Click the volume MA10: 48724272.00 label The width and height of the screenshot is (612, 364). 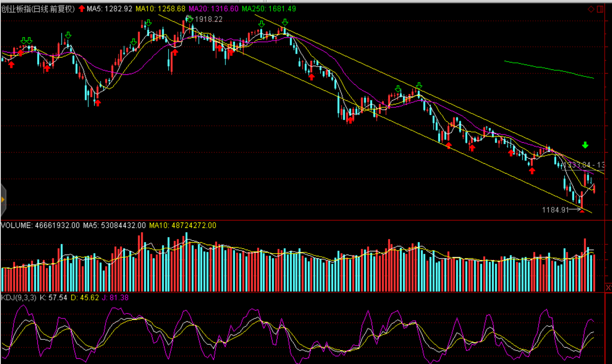pos(182,225)
